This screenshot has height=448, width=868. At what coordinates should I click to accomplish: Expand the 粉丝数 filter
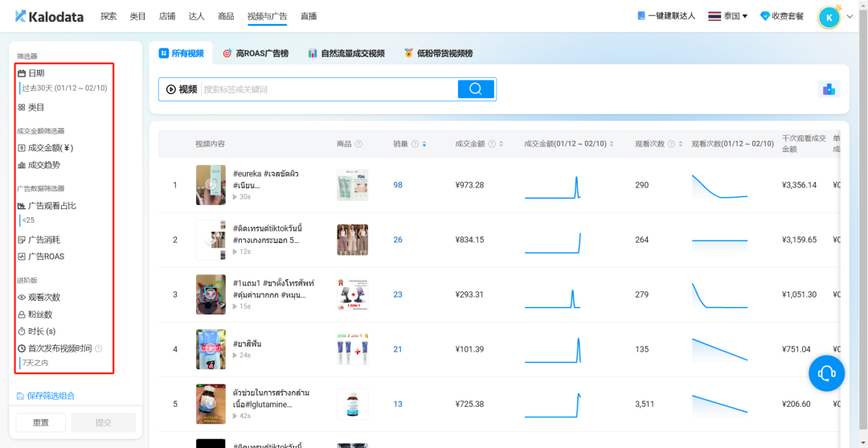coord(35,314)
